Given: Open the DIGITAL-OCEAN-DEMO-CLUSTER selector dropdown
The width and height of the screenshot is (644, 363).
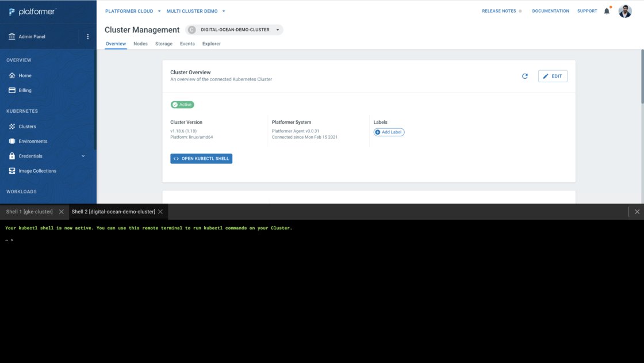Looking at the screenshot, I should 235,29.
